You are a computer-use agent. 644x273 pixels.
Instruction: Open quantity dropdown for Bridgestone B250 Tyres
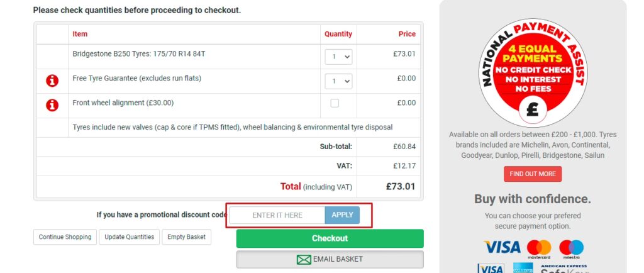[x=338, y=57]
